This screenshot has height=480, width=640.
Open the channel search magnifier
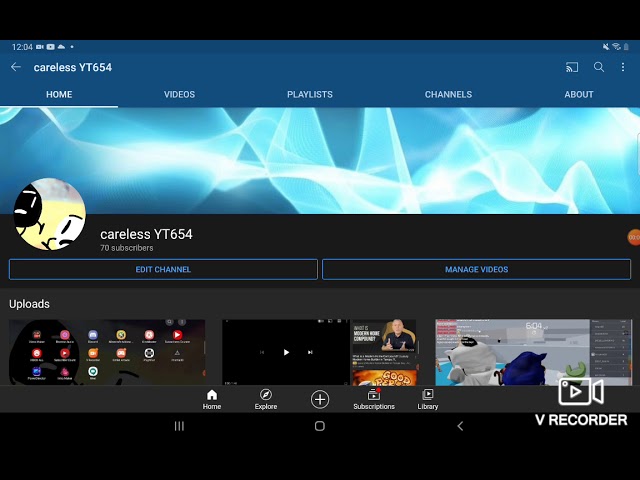coord(599,67)
